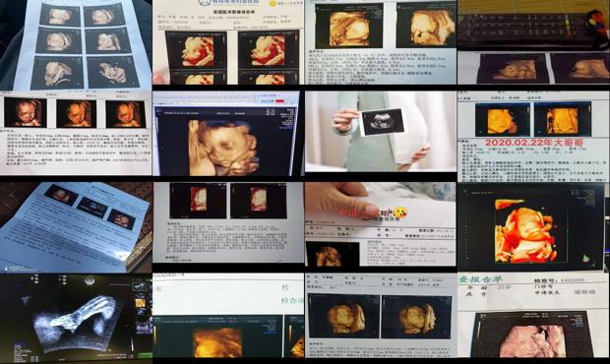Screen dimensions: 610x364
Task: Click the red 2020.02.22年大哥哥 caption text
Action: pos(528,143)
